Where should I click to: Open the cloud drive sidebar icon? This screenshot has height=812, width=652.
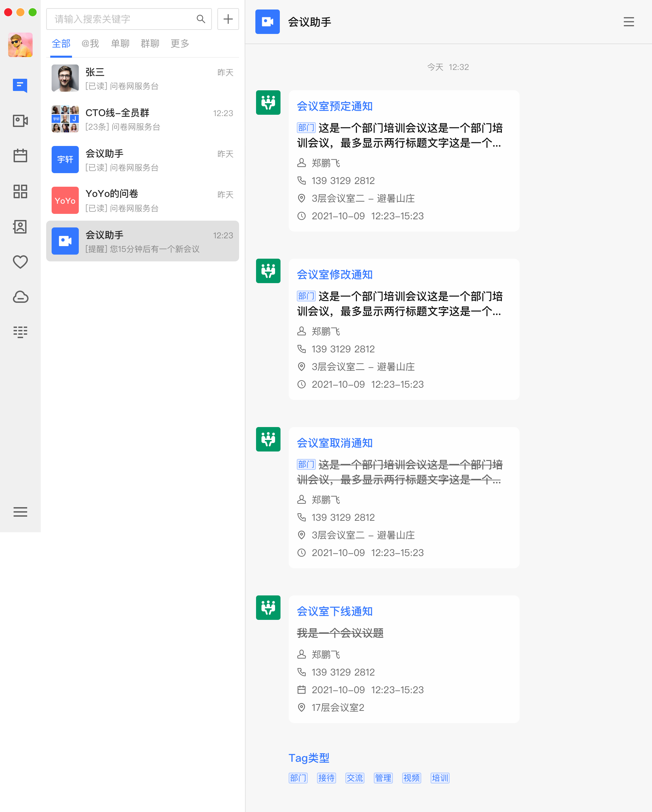(x=20, y=297)
